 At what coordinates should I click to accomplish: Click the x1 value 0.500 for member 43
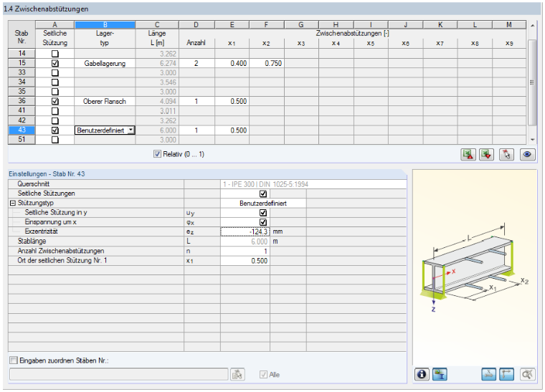pyautogui.click(x=232, y=130)
